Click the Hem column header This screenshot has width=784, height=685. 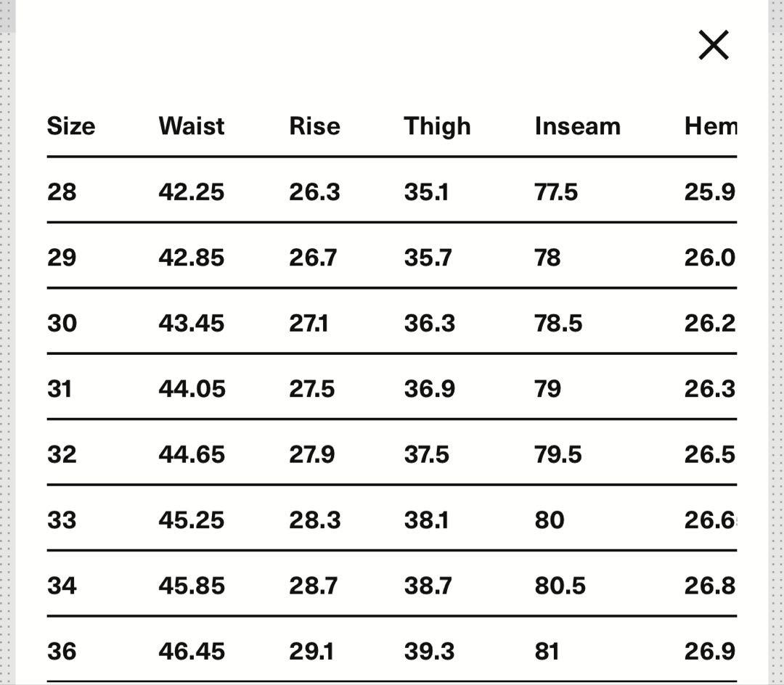pos(710,126)
